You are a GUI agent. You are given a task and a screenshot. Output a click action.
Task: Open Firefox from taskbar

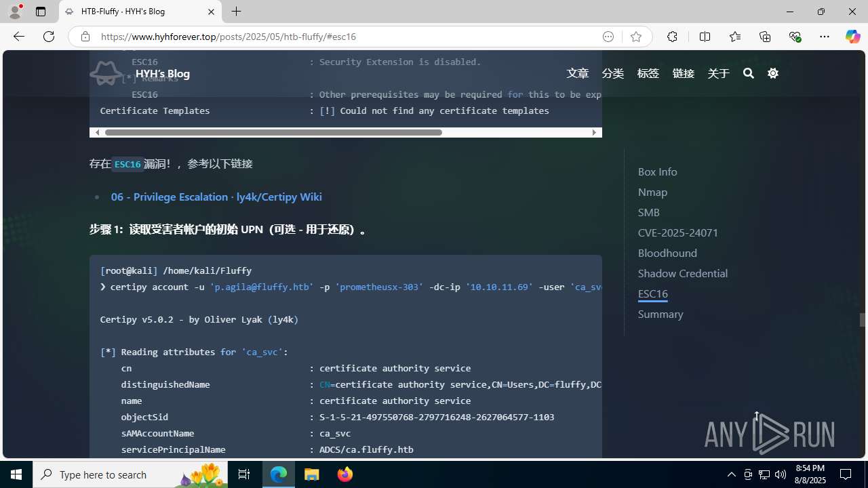click(x=345, y=474)
